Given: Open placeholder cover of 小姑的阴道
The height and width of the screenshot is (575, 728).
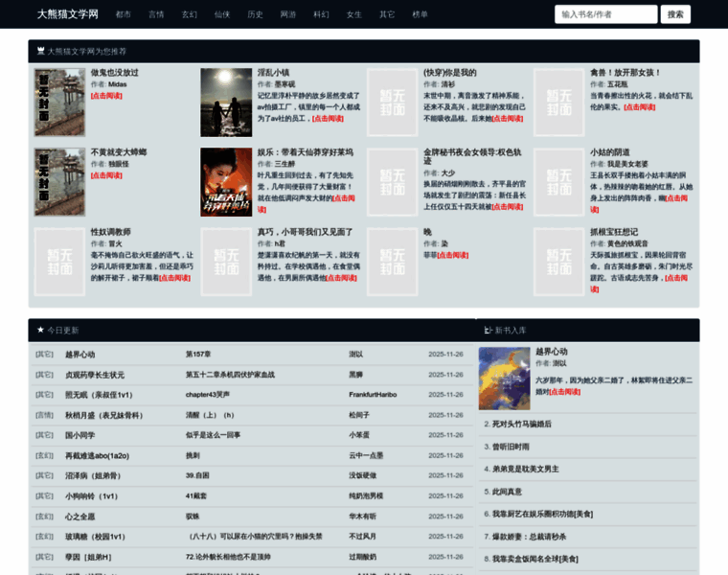Looking at the screenshot, I should tap(559, 182).
